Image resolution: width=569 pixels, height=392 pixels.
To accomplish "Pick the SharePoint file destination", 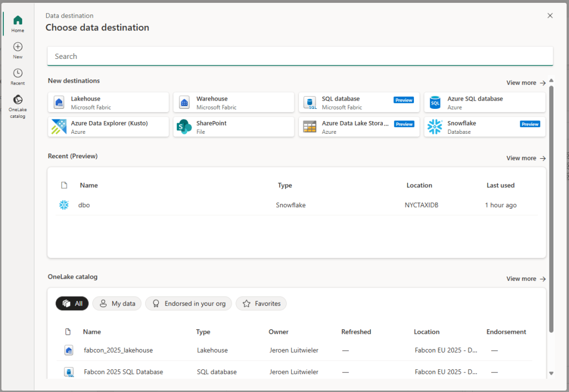I will 233,127.
